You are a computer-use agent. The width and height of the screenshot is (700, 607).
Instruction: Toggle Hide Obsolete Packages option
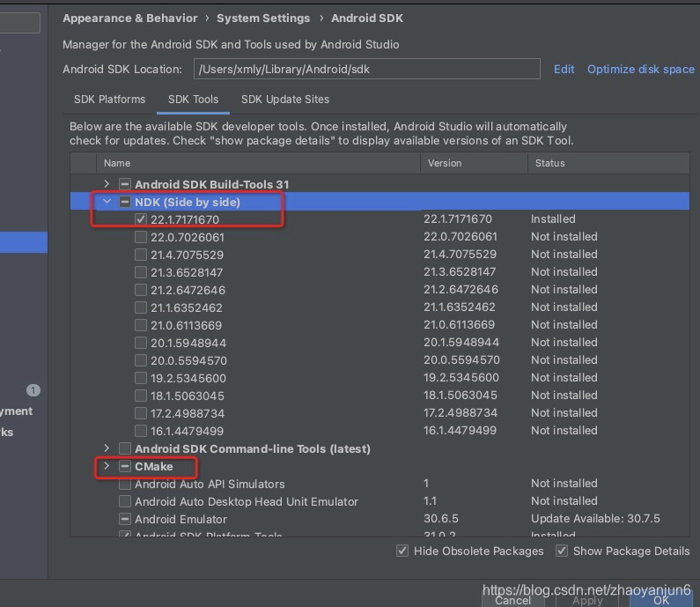point(402,551)
